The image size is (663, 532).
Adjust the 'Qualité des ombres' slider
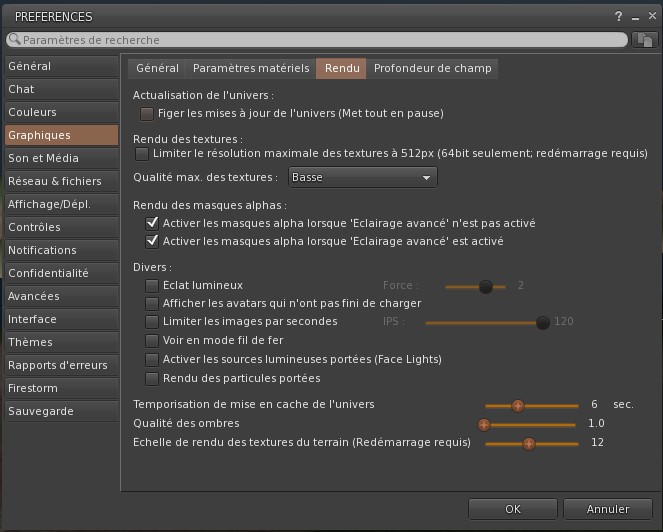485,424
